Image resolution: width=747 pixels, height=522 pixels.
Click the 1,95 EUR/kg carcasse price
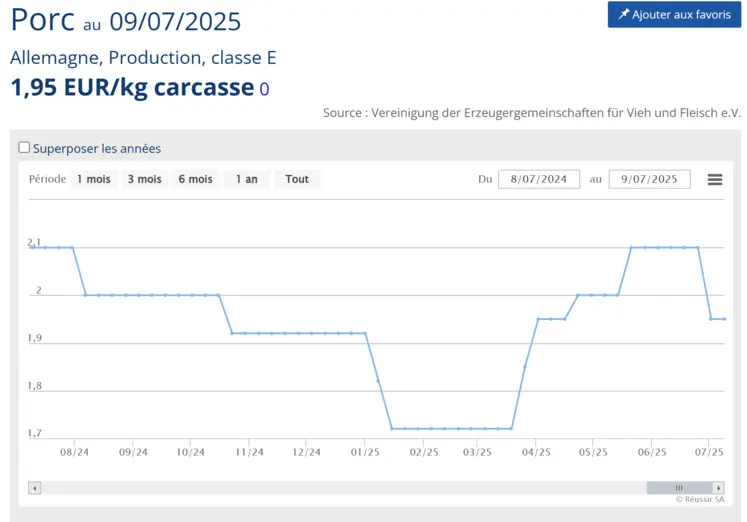pos(132,88)
